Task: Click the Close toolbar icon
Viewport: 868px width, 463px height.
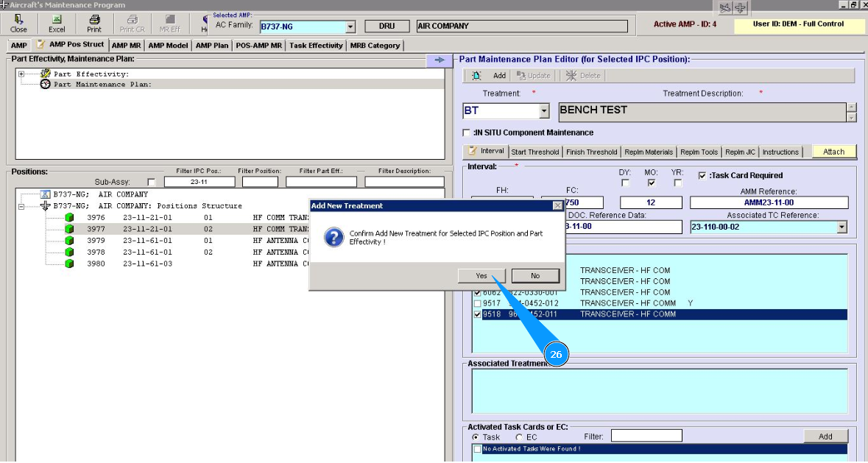Action: click(x=18, y=19)
